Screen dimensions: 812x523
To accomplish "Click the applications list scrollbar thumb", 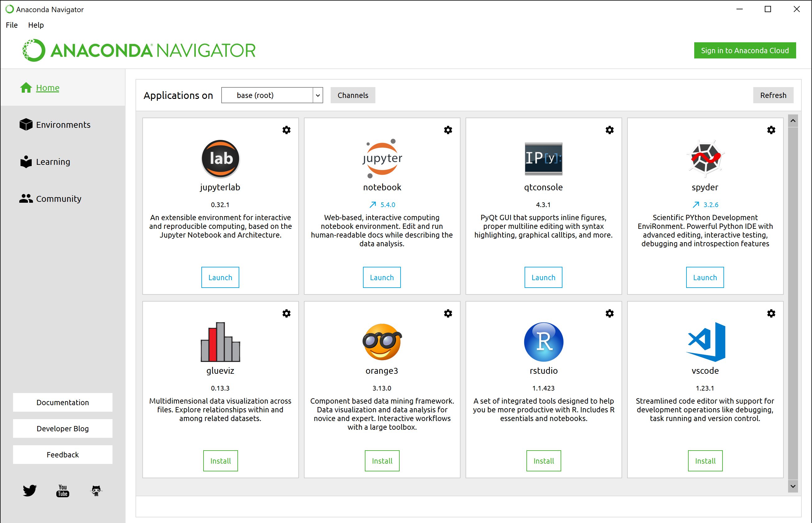I will (793, 303).
